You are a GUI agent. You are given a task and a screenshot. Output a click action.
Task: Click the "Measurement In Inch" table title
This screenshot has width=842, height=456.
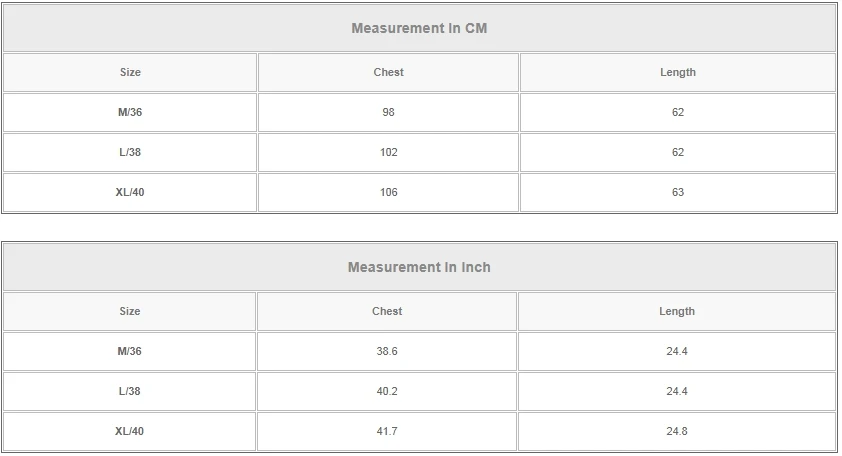(x=419, y=267)
